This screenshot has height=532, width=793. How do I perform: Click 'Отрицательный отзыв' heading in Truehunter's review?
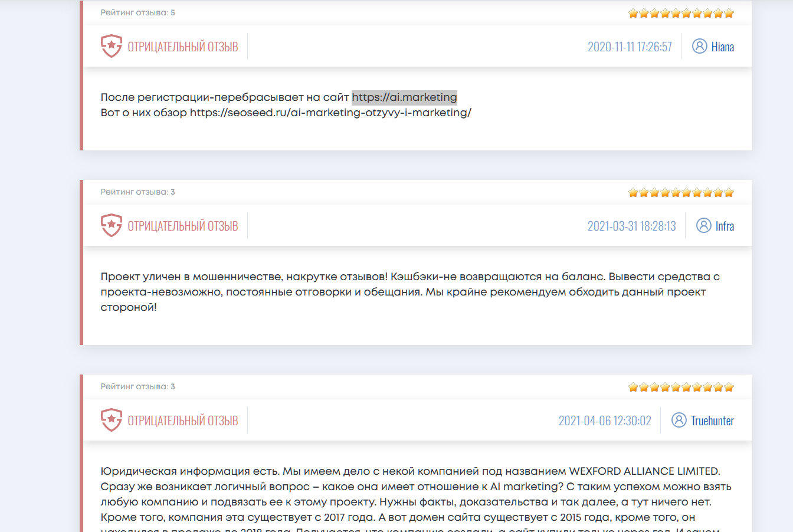coord(183,421)
